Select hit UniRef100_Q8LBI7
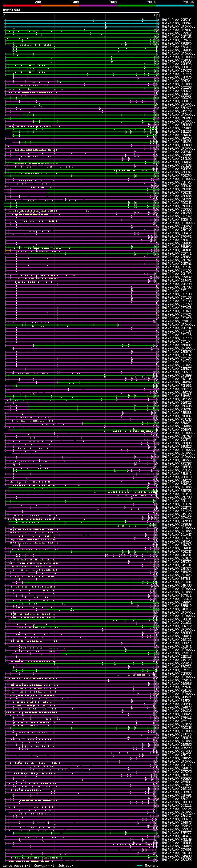197x868 pixels. coord(177,67)
